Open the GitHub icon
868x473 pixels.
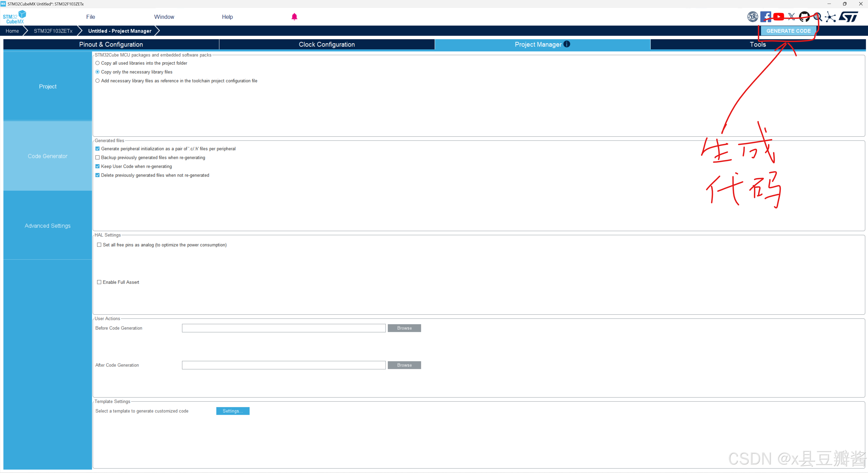pyautogui.click(x=804, y=17)
